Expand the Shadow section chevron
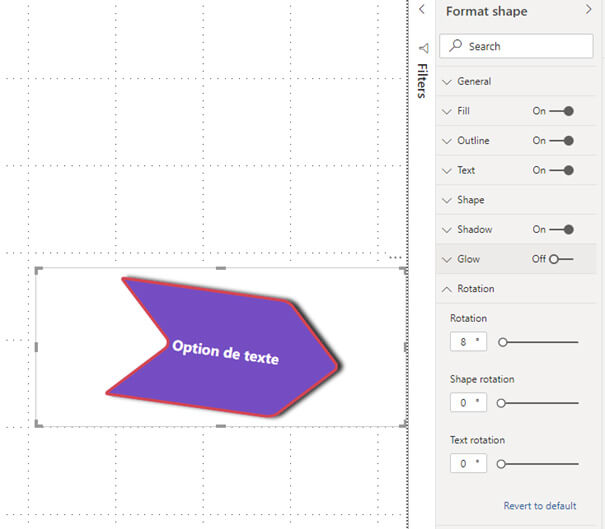The width and height of the screenshot is (605, 529). click(447, 230)
